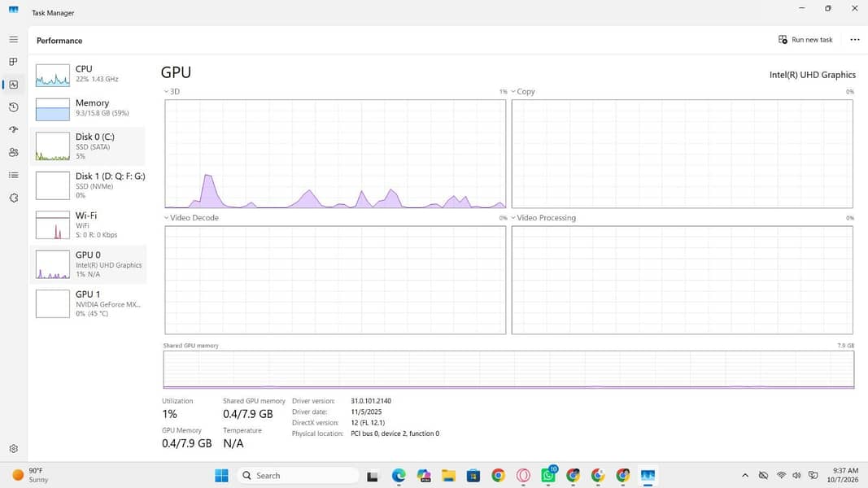Screen dimensions: 868x488
Task: Open the Details page icon
Action: (13, 175)
